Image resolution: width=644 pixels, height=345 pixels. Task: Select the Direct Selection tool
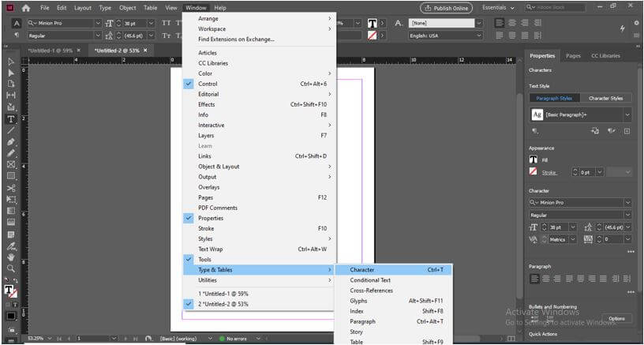pos(11,73)
